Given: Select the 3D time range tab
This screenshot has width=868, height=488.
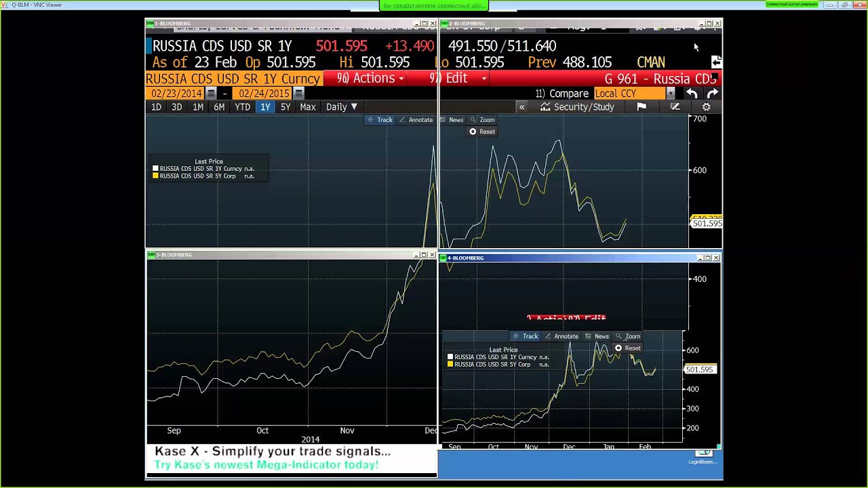Looking at the screenshot, I should coord(176,107).
